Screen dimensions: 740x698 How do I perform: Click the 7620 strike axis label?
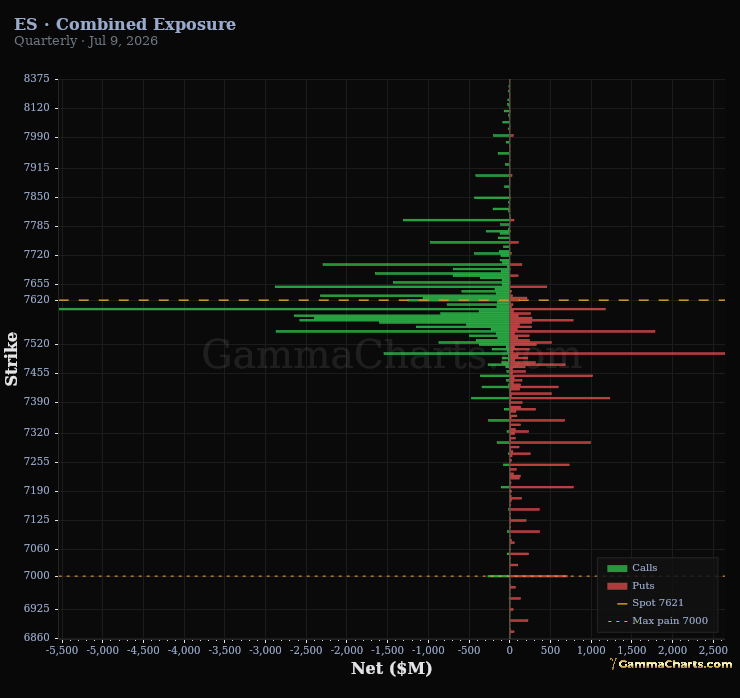pyautogui.click(x=37, y=300)
